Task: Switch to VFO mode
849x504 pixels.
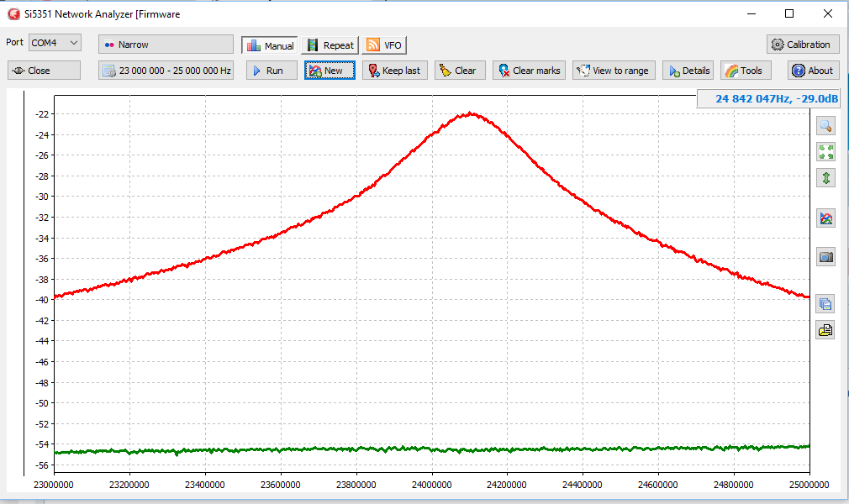Action: 384,45
